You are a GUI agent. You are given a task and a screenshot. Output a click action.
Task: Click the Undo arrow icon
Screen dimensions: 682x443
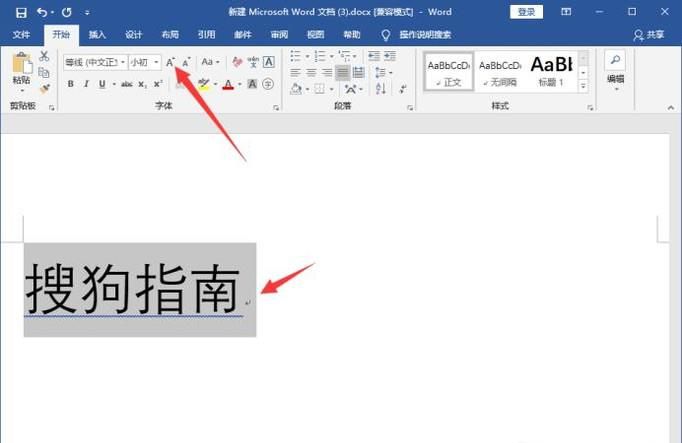point(42,12)
